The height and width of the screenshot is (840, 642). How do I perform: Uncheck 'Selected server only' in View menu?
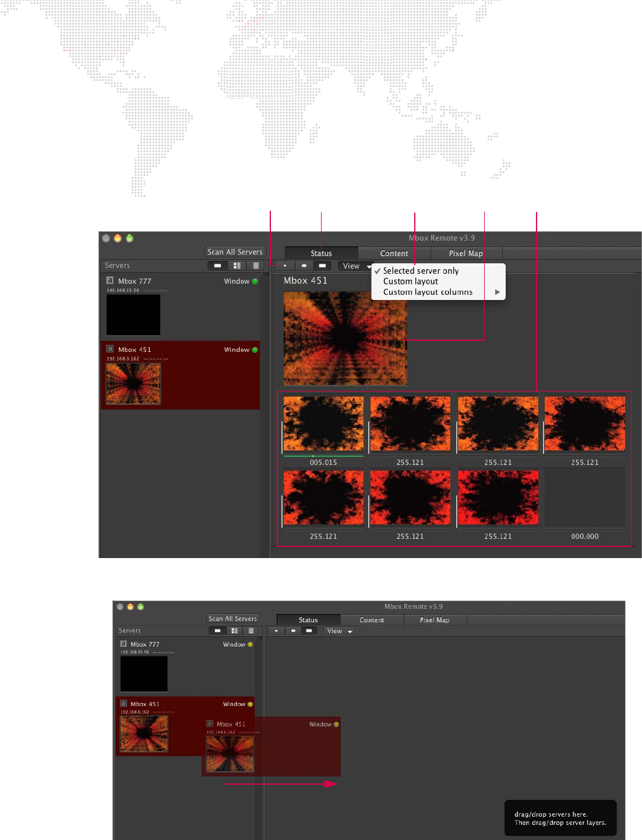pos(421,271)
